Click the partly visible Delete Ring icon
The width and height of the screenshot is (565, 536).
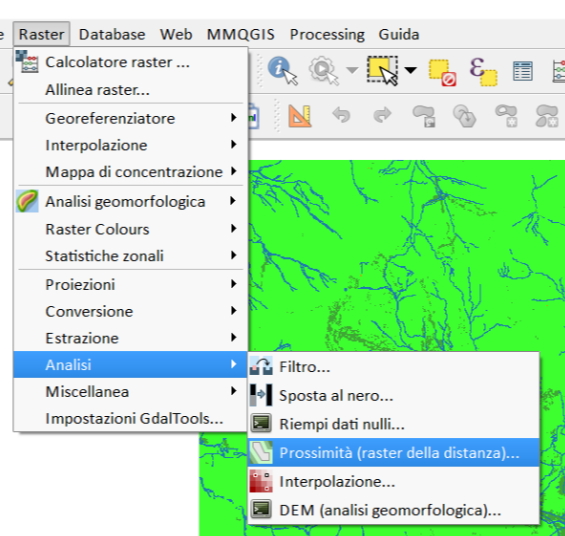(548, 116)
